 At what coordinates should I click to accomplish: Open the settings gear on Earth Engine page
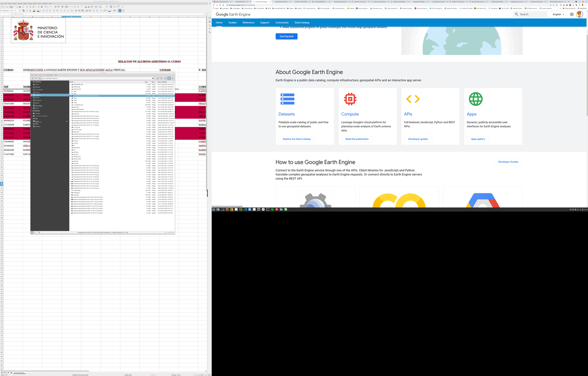click(572, 14)
